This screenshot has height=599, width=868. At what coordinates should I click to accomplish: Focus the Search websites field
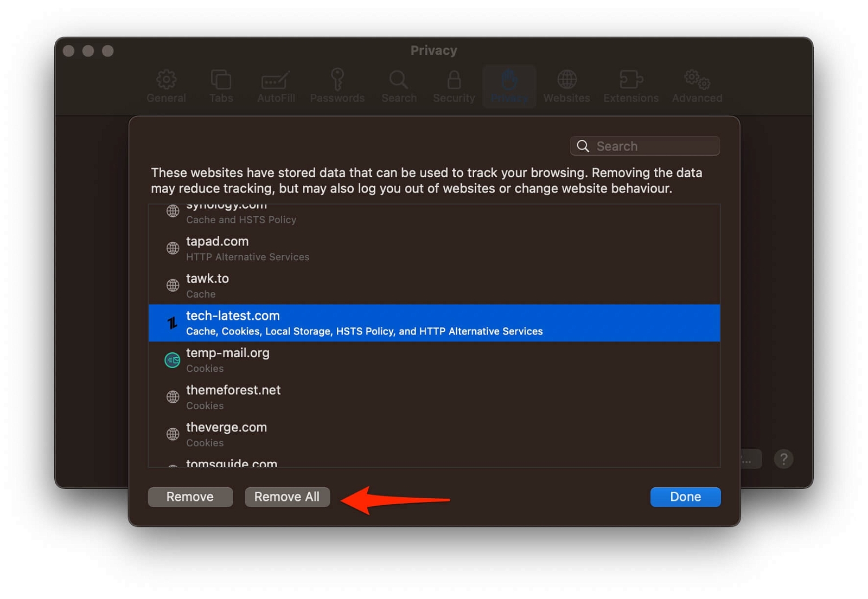tap(644, 146)
